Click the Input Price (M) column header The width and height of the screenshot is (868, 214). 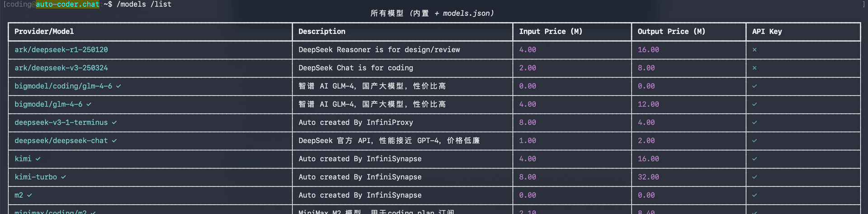pos(550,32)
